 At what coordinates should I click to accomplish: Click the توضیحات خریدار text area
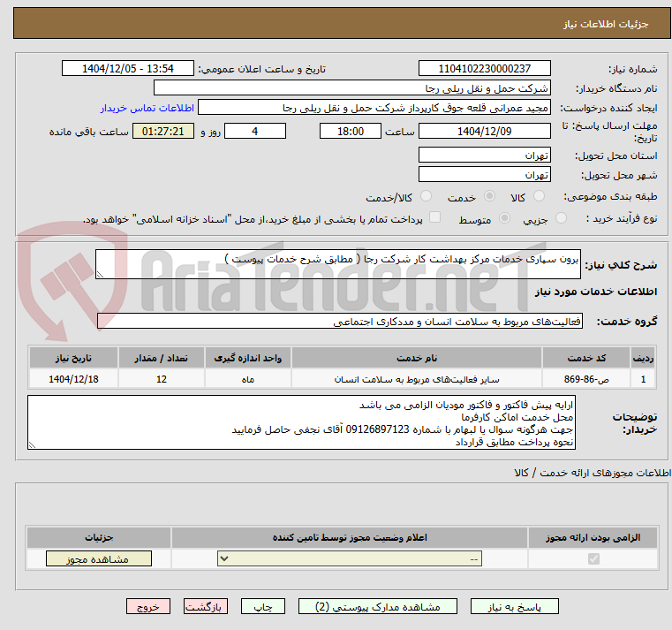tap(301, 422)
